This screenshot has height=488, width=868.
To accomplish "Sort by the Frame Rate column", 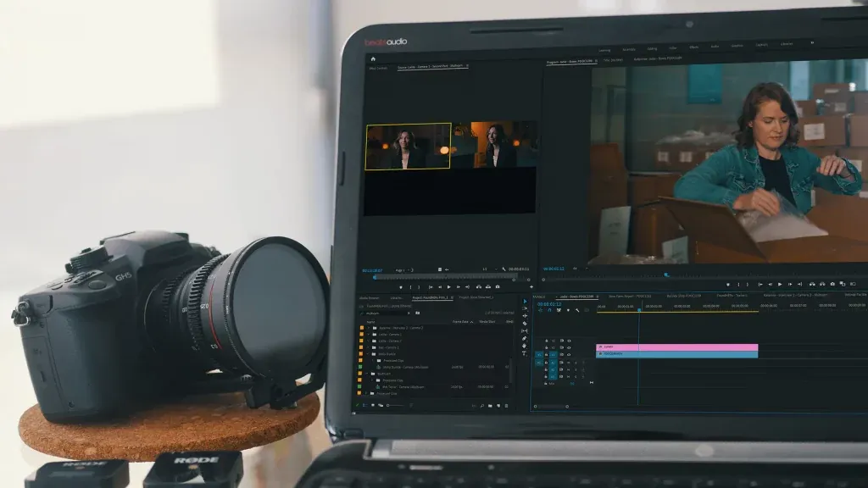I will tap(463, 322).
